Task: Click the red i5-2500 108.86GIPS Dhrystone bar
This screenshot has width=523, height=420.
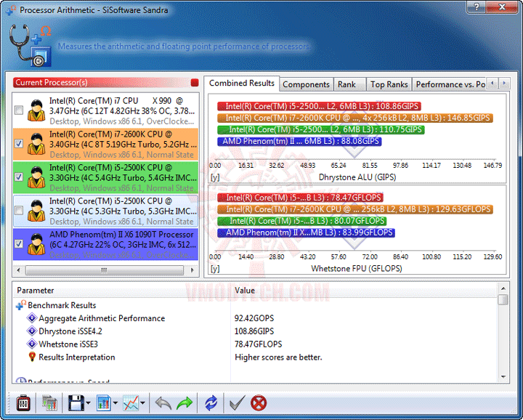Action: coord(319,106)
